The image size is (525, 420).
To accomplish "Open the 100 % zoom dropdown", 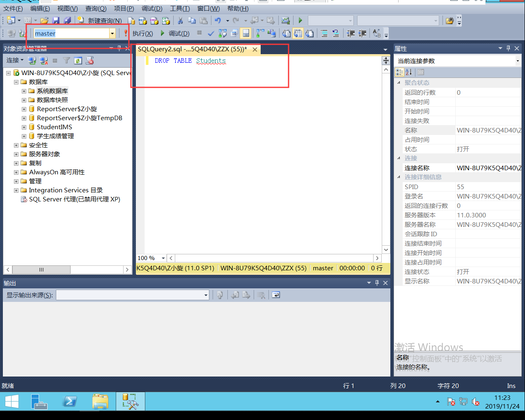I will point(163,258).
